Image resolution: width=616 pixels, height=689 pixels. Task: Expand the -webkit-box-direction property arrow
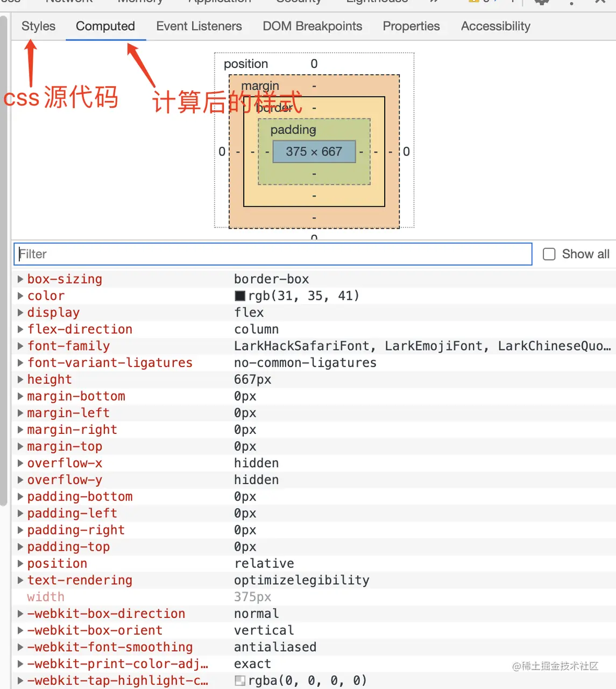click(20, 614)
